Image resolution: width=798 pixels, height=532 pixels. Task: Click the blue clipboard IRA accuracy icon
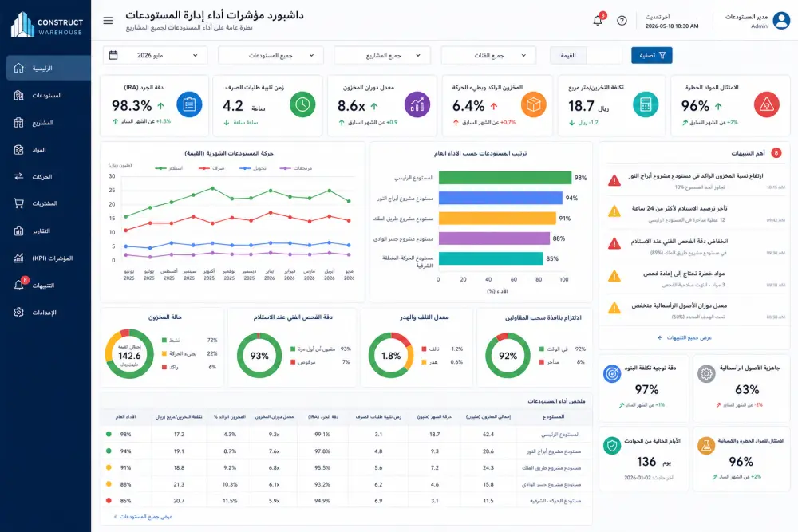click(189, 104)
